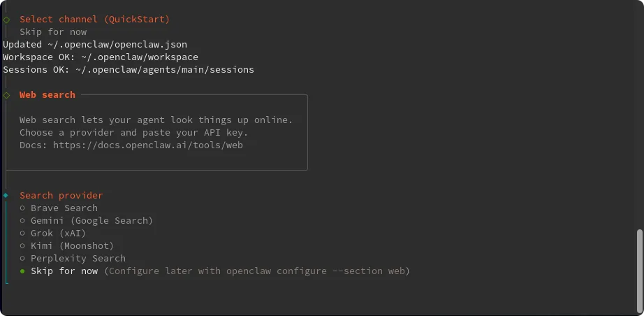Select the Grok (xAI) radio option
The image size is (644, 316).
(x=58, y=234)
